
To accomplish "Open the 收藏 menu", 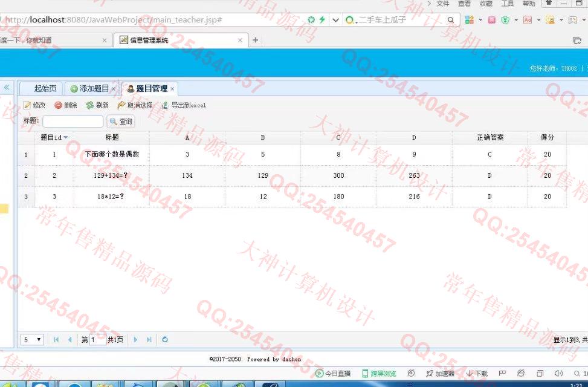I will click(486, 4).
